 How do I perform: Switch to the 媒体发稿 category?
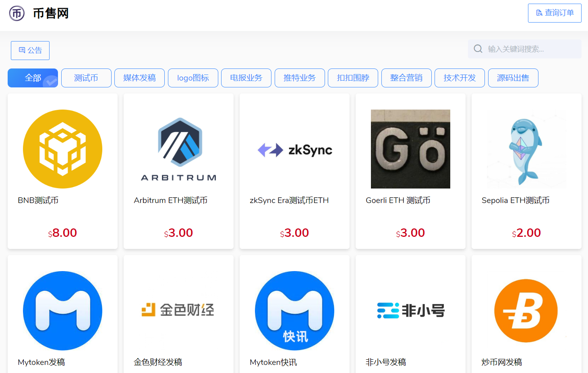click(x=139, y=78)
